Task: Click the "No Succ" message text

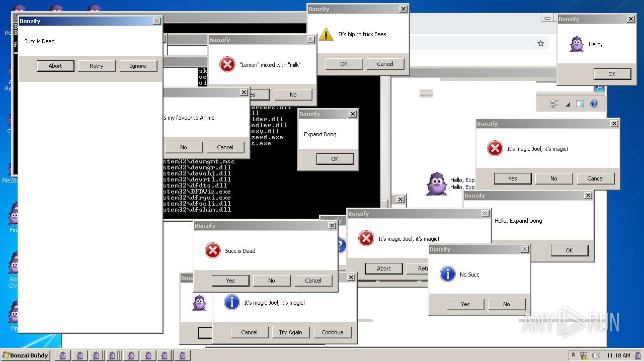Action: point(469,275)
